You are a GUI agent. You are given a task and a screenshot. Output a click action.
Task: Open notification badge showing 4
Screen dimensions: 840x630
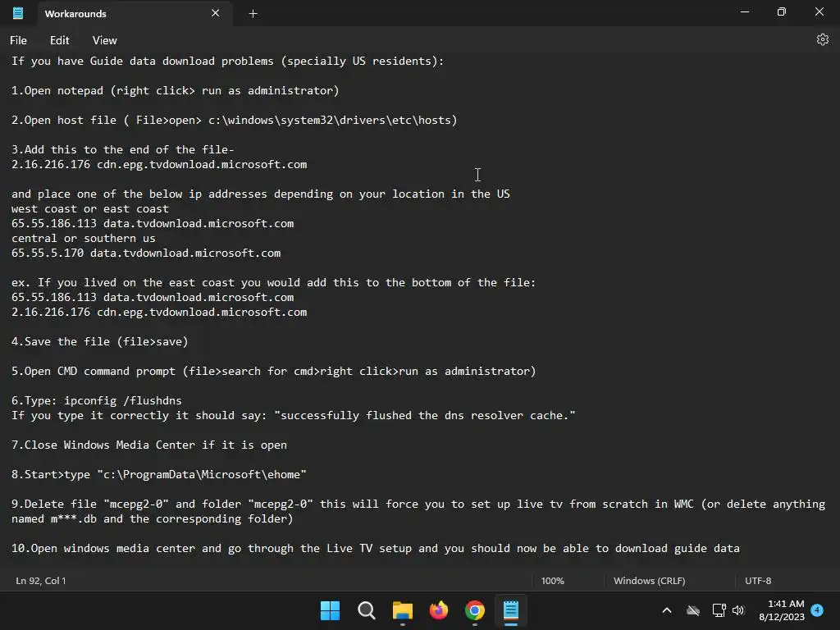817,610
